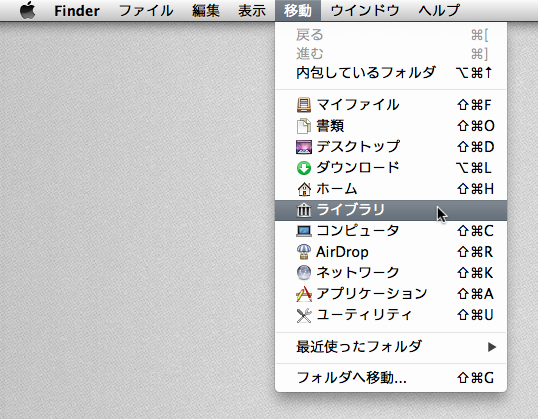Open the 最近使ったフォルダ submenu
Screen dimensions: 538x419
(x=391, y=347)
